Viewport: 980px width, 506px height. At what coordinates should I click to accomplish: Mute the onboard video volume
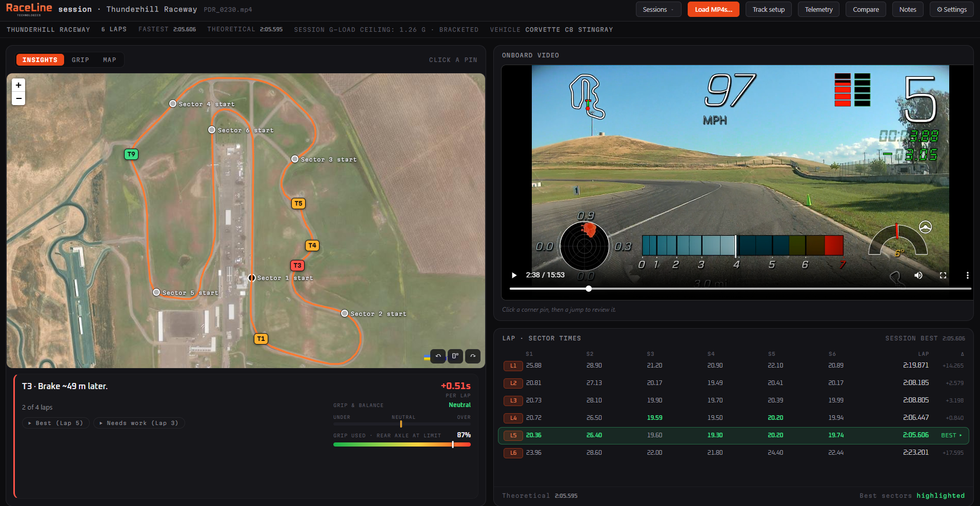918,275
